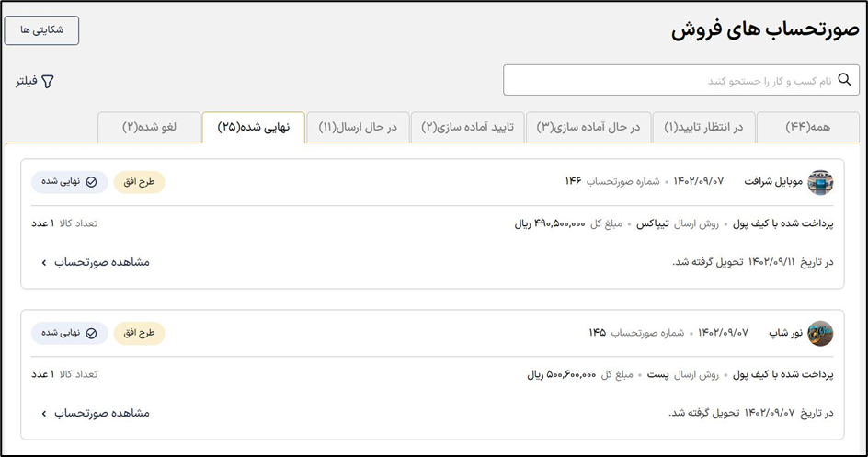Click طرح افق badge on invoice 146

pos(139,182)
